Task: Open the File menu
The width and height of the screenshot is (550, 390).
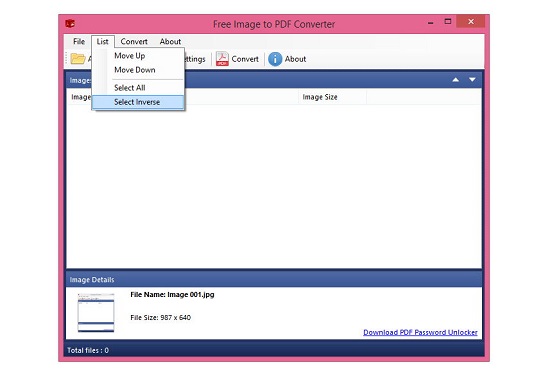Action: pos(79,41)
